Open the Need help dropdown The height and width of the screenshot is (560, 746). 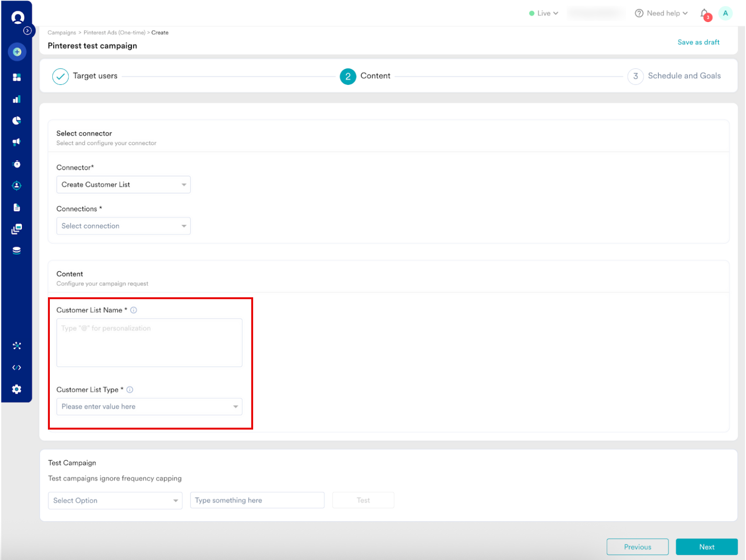(662, 13)
